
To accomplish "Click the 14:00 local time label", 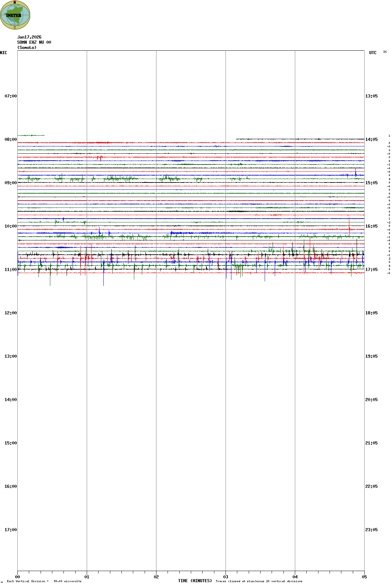I will click(10, 400).
